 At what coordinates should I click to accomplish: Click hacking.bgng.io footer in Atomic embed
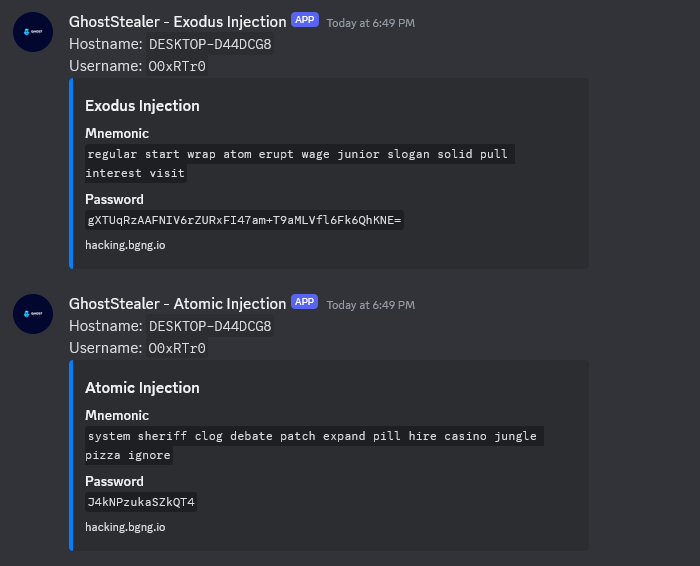point(125,527)
